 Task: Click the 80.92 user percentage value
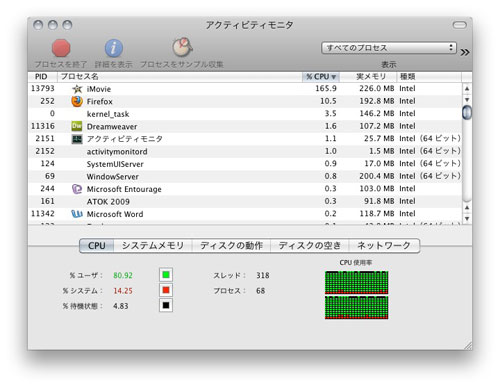[x=123, y=275]
